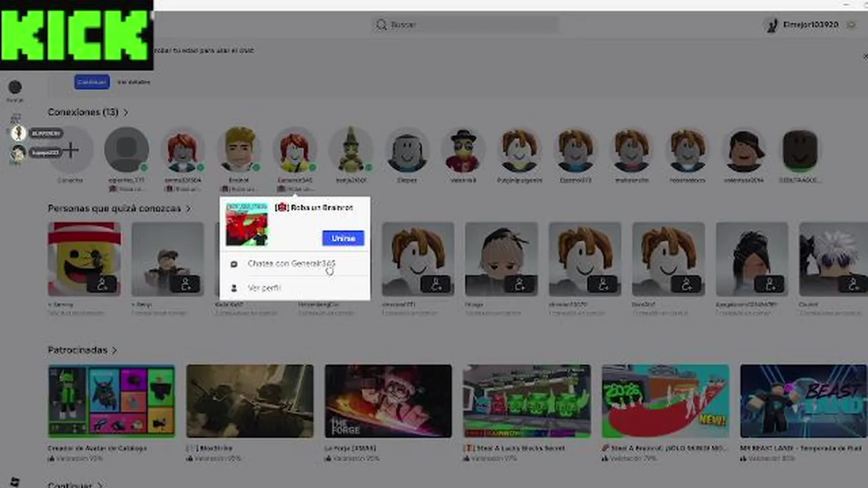
Task: Open General345 connection avatar
Action: (x=295, y=150)
